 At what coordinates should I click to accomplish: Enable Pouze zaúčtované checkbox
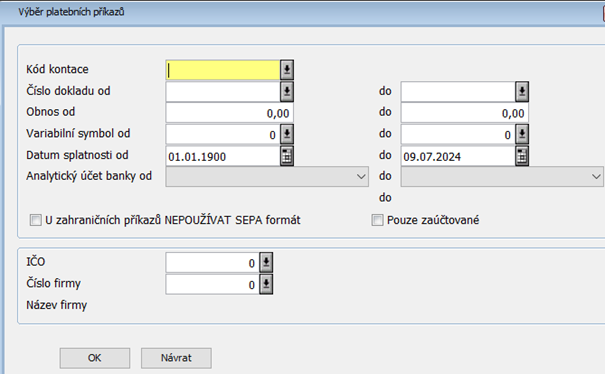pos(377,220)
